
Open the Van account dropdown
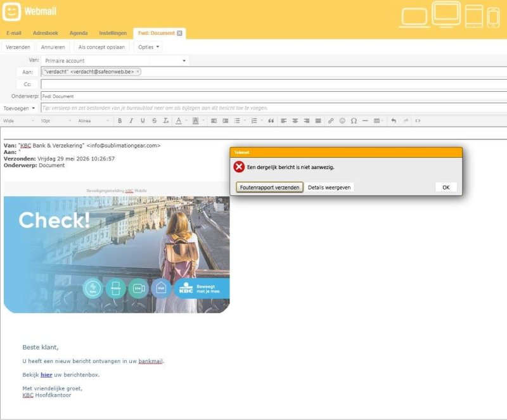tap(115, 61)
